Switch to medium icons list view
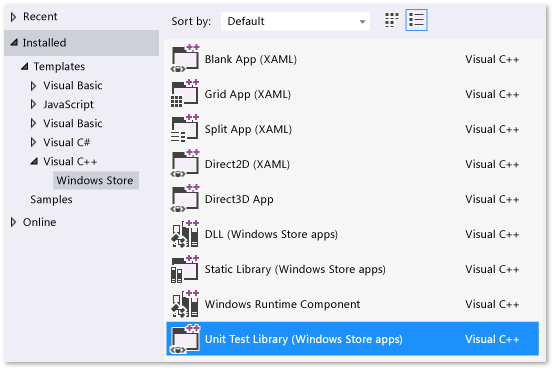 coord(416,20)
